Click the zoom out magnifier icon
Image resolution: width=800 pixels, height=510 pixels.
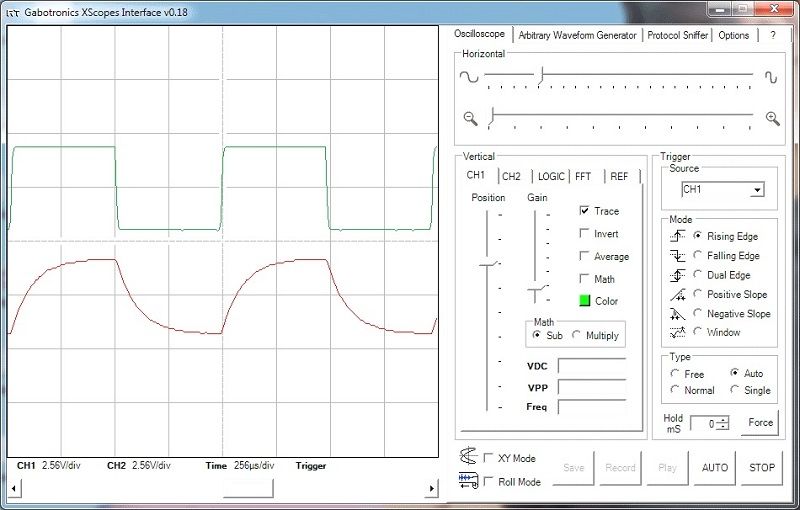(470, 119)
